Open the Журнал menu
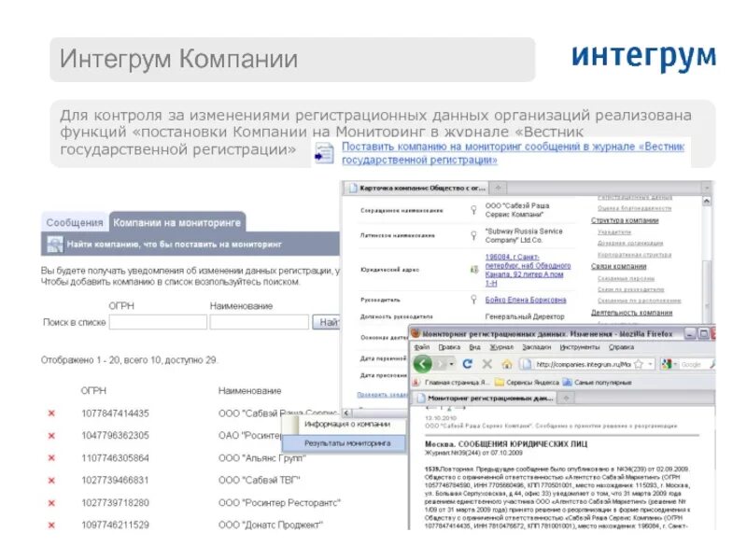Image resolution: width=747 pixels, height=560 pixels. [501, 347]
